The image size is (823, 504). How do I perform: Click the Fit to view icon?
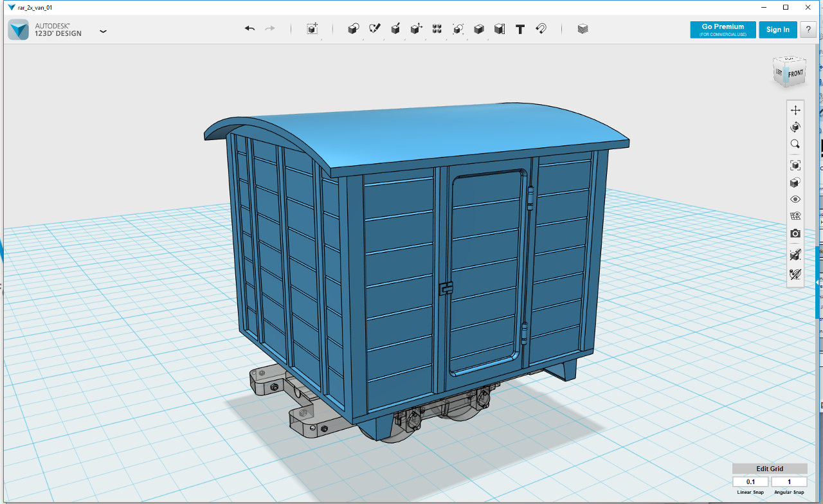coord(795,165)
